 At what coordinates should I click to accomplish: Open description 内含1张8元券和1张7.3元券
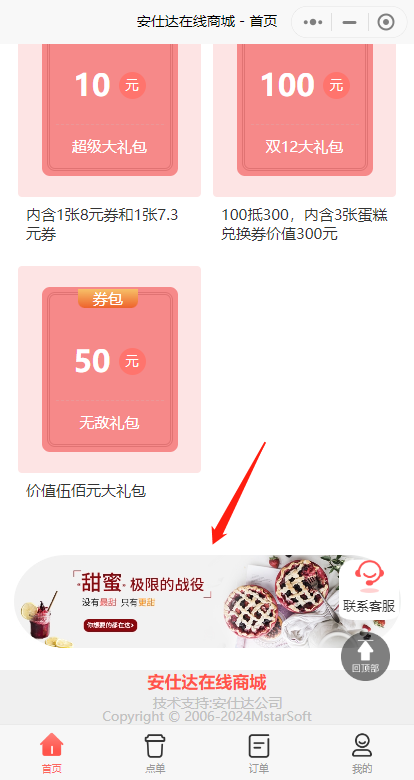pyautogui.click(x=102, y=224)
